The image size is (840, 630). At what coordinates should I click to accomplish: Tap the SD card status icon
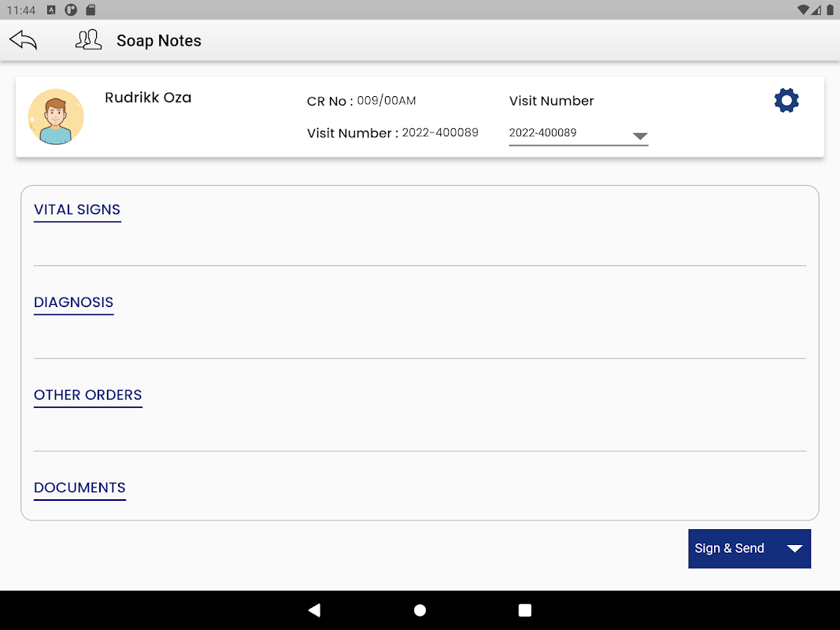[x=91, y=9]
